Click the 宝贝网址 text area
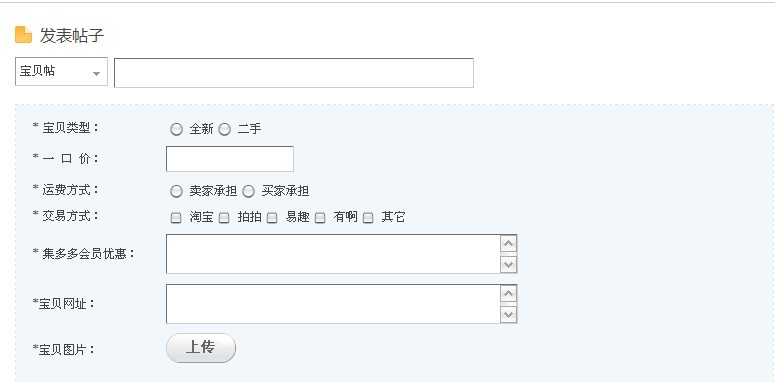The image size is (775, 382). [x=333, y=304]
